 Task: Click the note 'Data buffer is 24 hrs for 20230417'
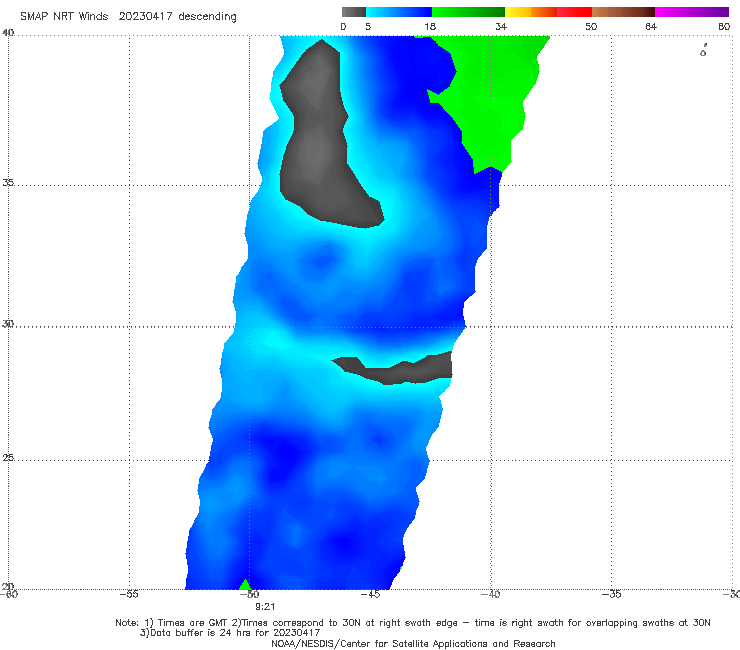[x=230, y=633]
